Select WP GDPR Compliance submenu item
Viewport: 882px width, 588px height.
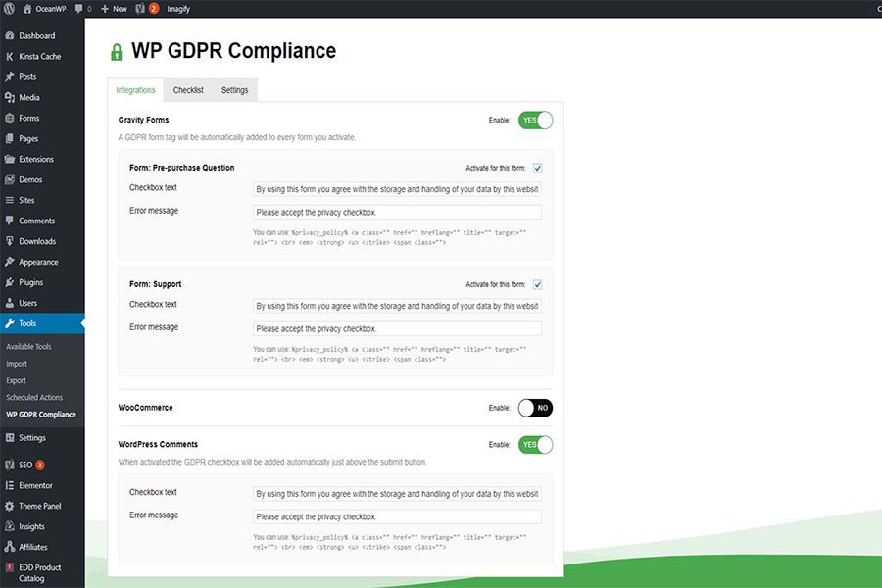coord(41,415)
